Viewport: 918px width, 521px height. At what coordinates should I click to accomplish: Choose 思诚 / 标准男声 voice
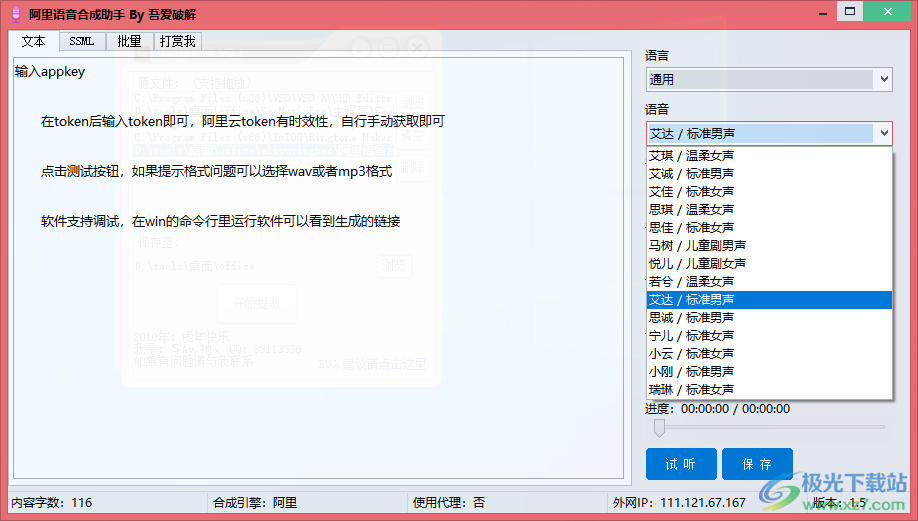(769, 318)
